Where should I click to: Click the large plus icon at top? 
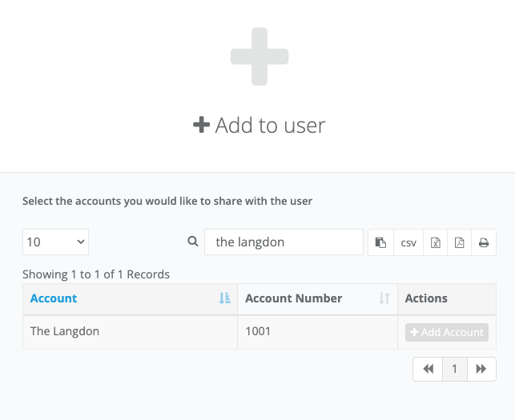(260, 56)
